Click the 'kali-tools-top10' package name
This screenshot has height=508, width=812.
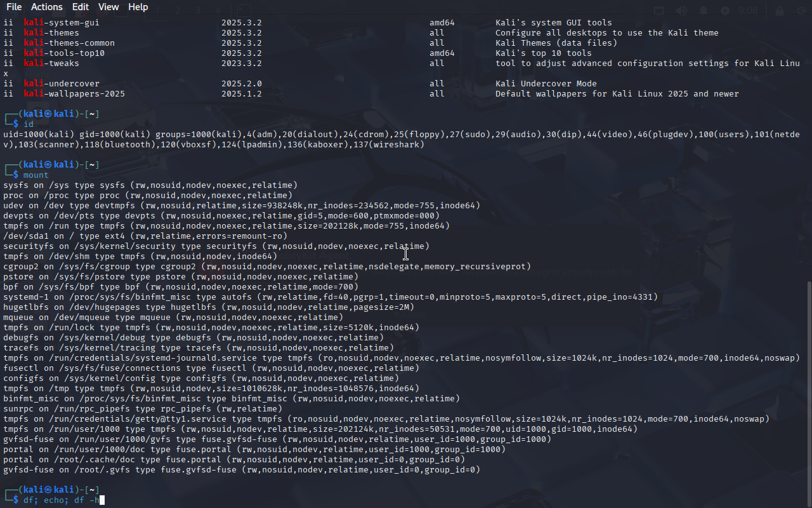coord(64,53)
